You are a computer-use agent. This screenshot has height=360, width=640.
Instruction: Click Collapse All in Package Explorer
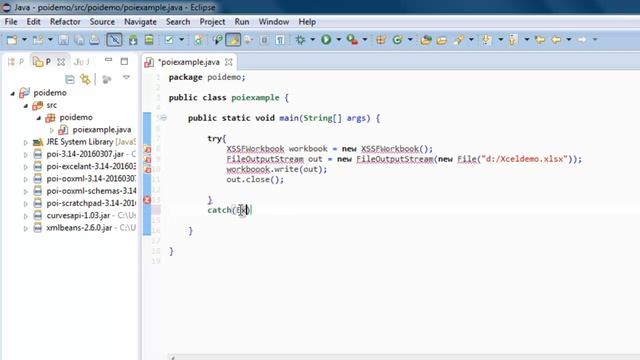(70, 79)
